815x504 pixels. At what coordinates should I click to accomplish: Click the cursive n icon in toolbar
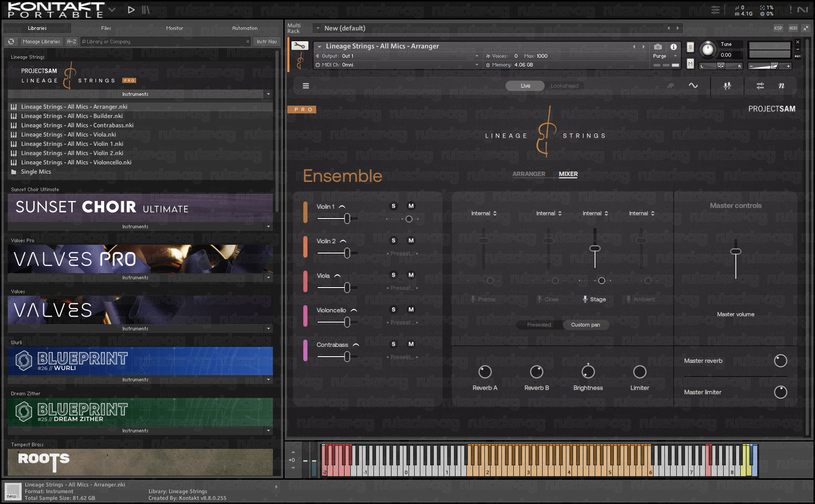[781, 86]
